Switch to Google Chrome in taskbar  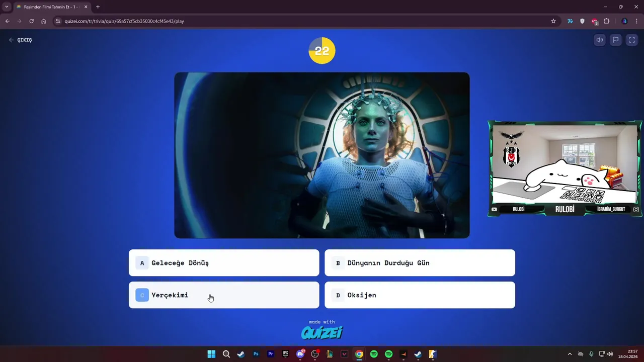click(x=359, y=354)
